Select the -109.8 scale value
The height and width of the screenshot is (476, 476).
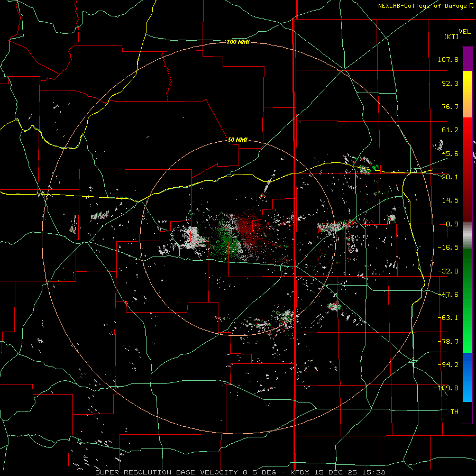[446, 388]
